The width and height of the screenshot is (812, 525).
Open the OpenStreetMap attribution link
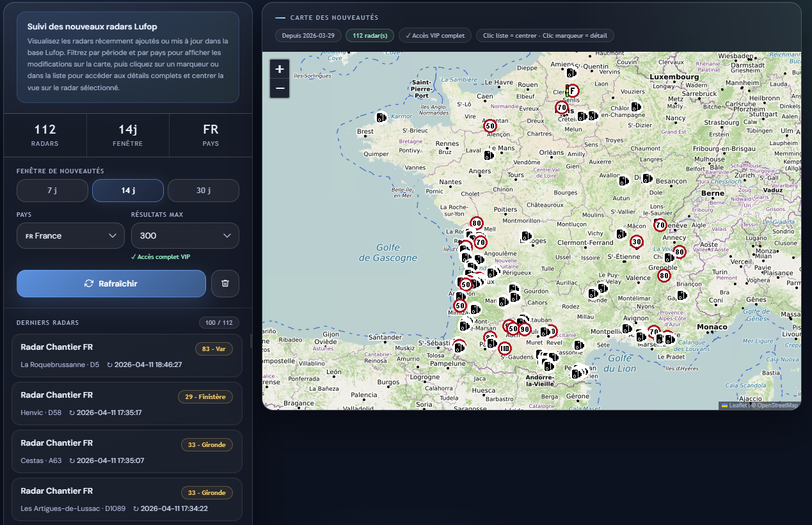(777, 405)
